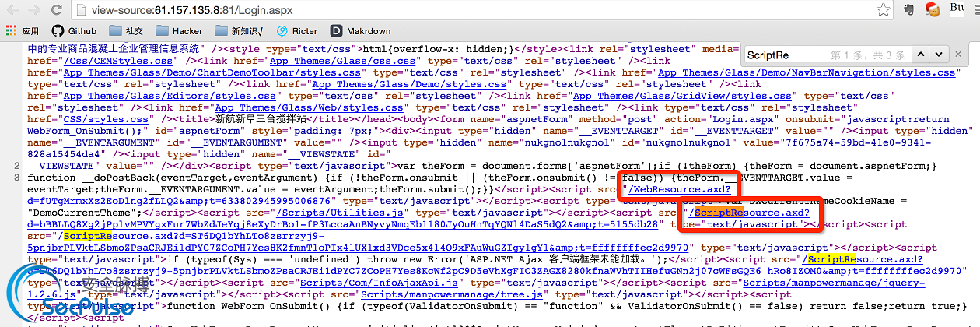Image resolution: width=980 pixels, height=327 pixels.
Task: Go to previous find result with up arrow
Action: click(x=920, y=55)
